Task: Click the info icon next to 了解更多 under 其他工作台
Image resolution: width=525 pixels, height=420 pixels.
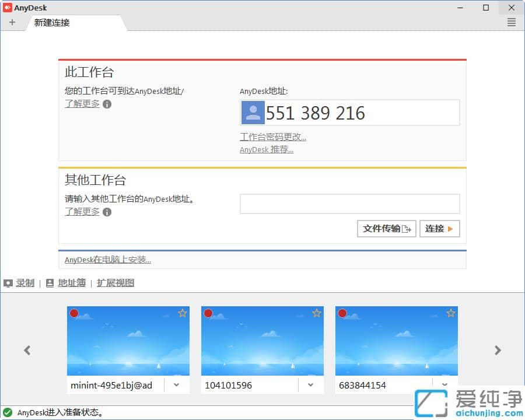Action: click(106, 212)
